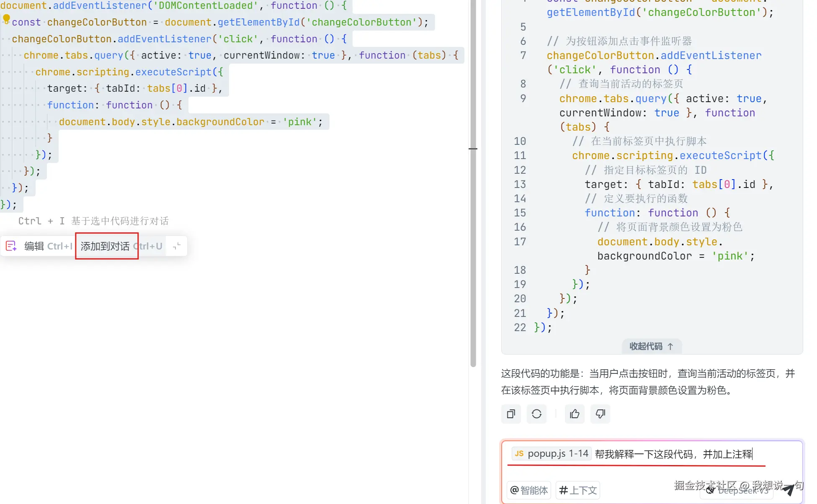Open the @智能体 agent picker

click(x=529, y=490)
